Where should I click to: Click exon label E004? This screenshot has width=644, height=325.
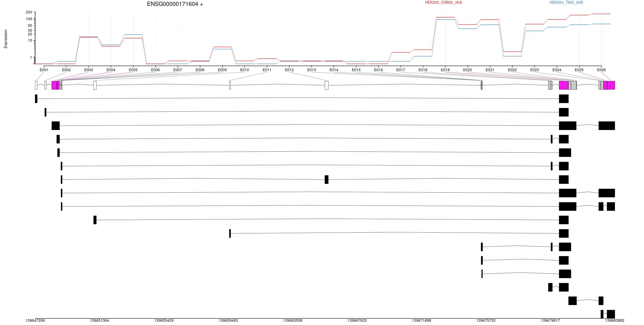111,70
